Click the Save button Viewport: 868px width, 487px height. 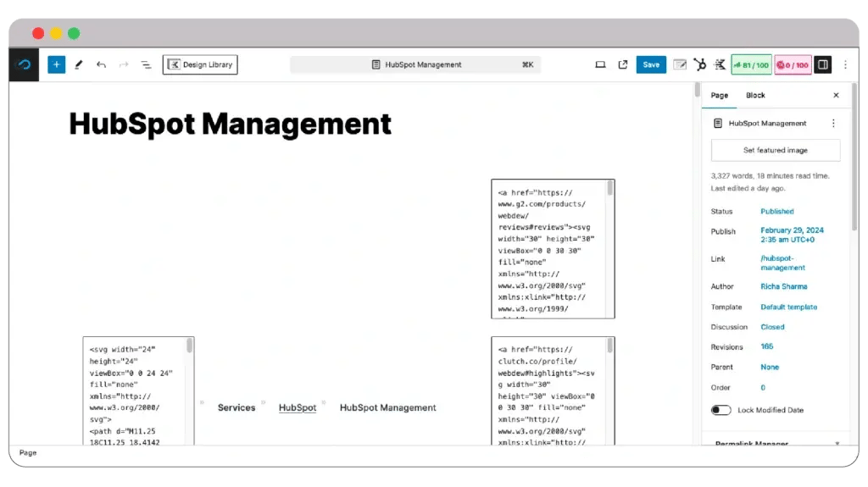(x=651, y=64)
